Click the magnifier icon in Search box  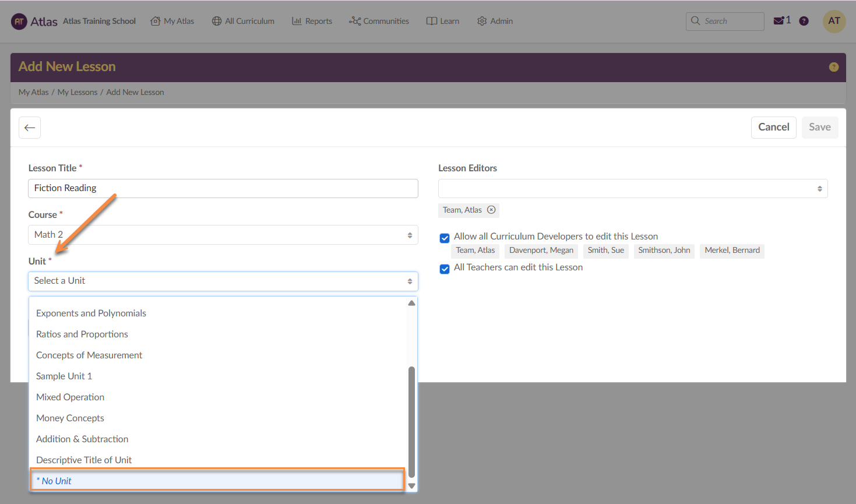[x=695, y=21]
